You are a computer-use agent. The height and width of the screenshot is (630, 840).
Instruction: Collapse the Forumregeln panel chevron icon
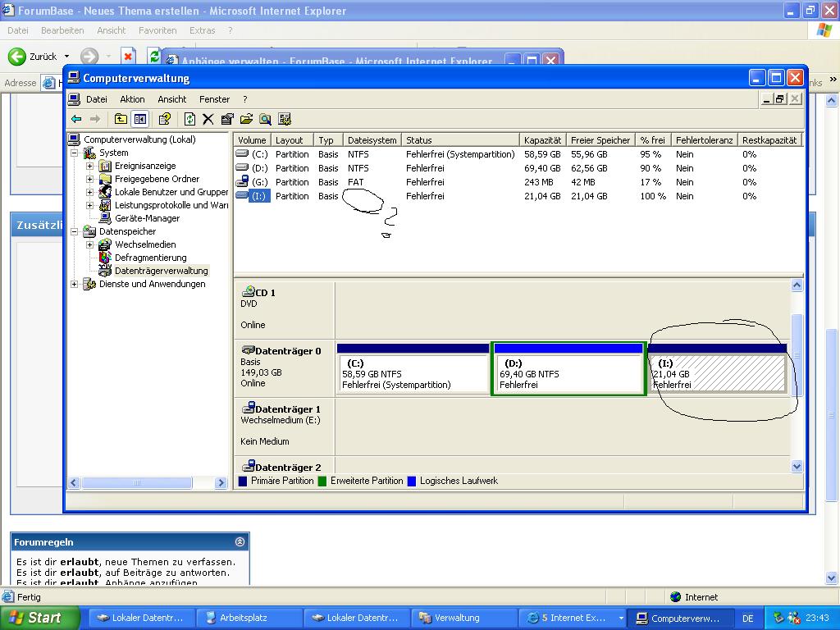tap(240, 541)
